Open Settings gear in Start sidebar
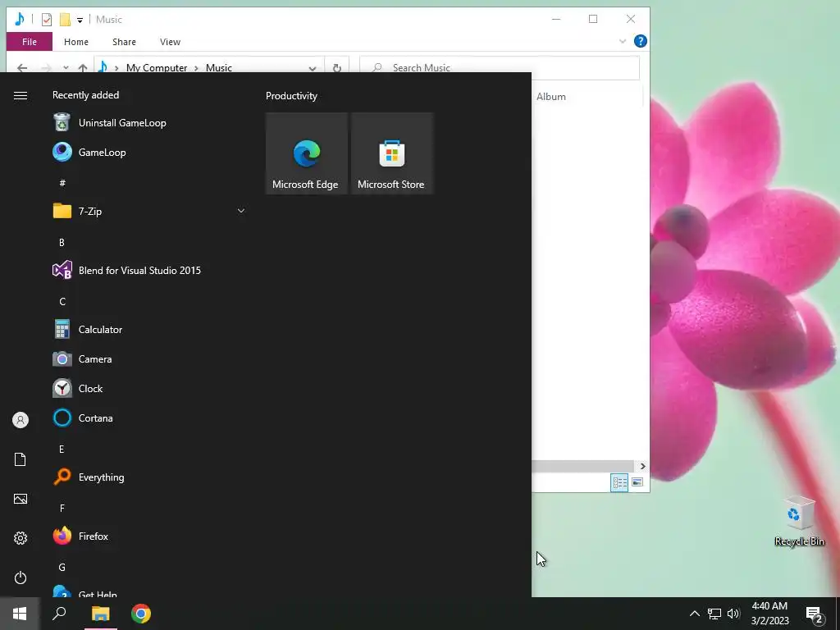840x630 pixels. [x=21, y=538]
